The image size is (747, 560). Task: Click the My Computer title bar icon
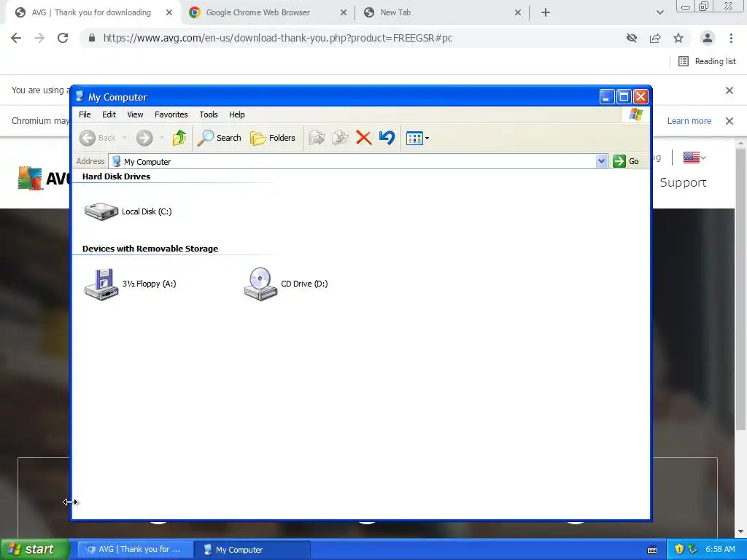(x=80, y=97)
